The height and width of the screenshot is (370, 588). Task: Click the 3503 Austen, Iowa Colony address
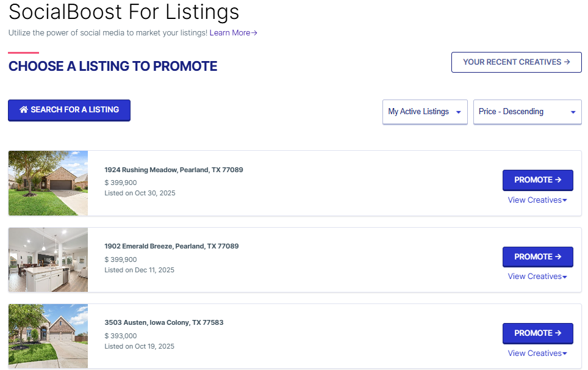(x=164, y=322)
